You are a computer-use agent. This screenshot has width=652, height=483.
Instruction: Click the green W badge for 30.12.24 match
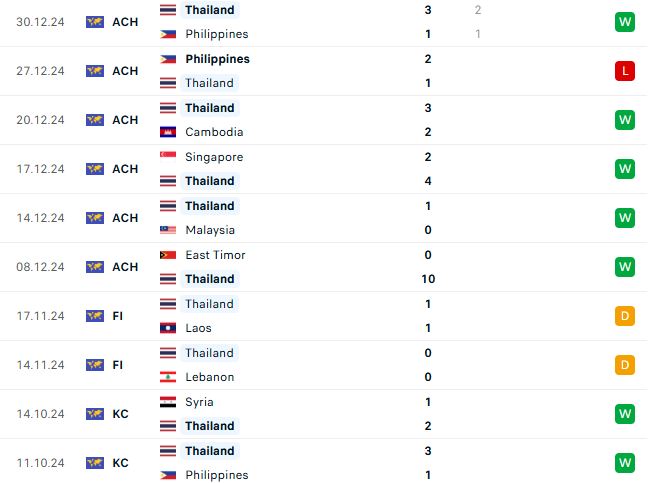click(x=625, y=22)
